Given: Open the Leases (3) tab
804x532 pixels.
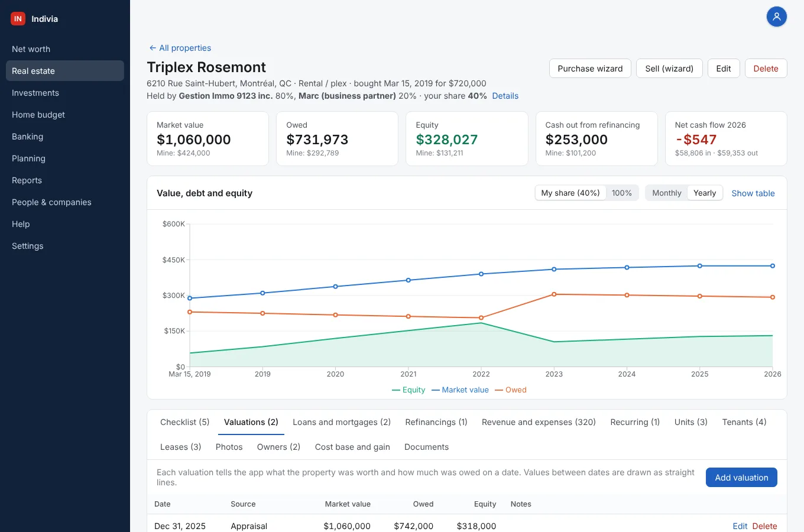Looking at the screenshot, I should pyautogui.click(x=181, y=447).
